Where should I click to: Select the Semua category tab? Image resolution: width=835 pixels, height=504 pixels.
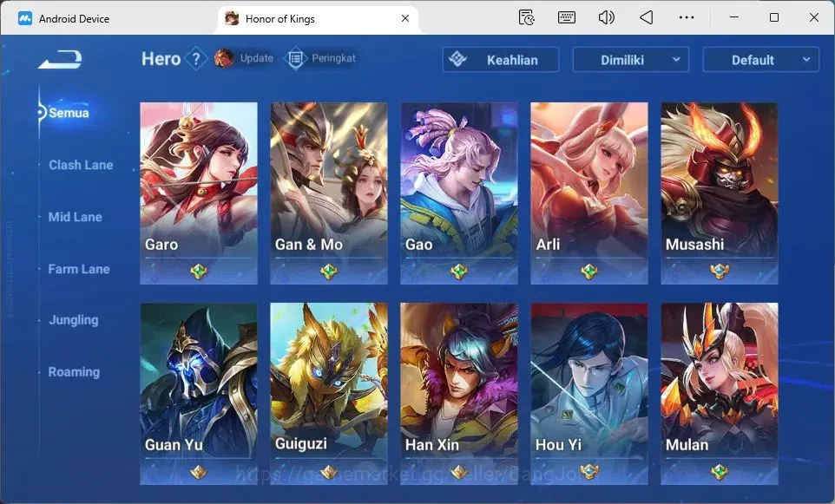(69, 113)
